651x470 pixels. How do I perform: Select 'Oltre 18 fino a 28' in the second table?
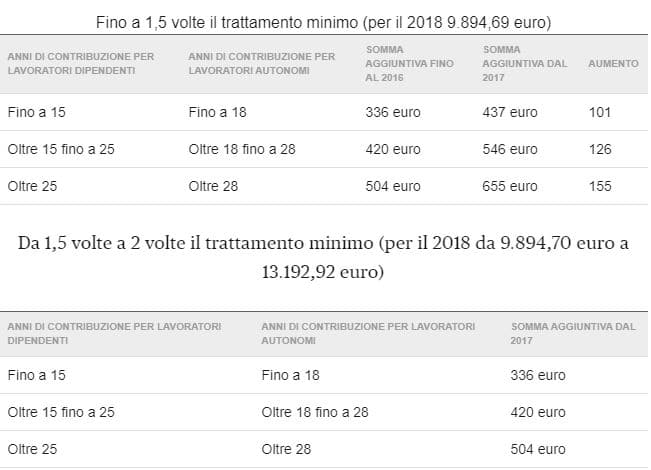click(x=315, y=412)
